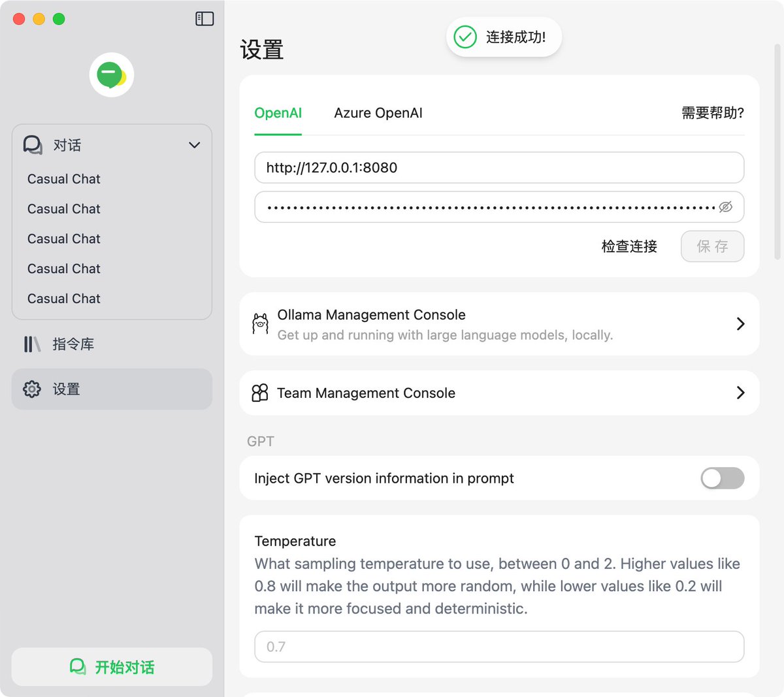Click the green check icon in 连接成功 toast

[465, 37]
